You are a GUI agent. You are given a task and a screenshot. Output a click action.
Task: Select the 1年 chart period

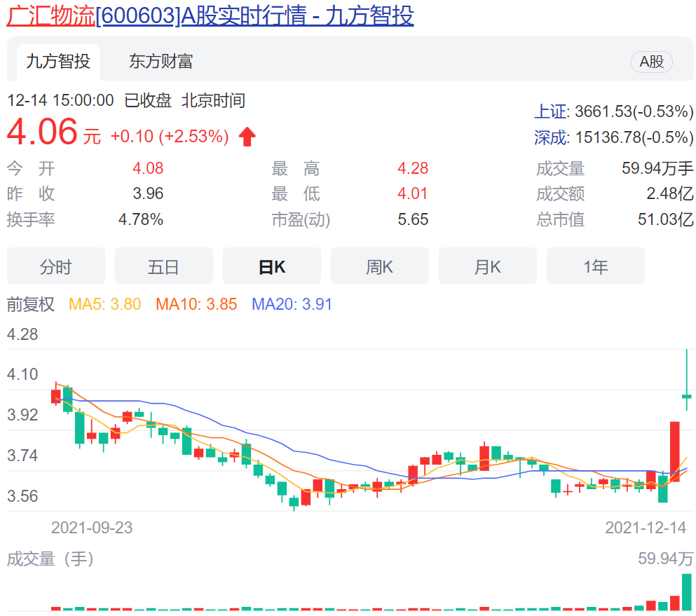[595, 266]
